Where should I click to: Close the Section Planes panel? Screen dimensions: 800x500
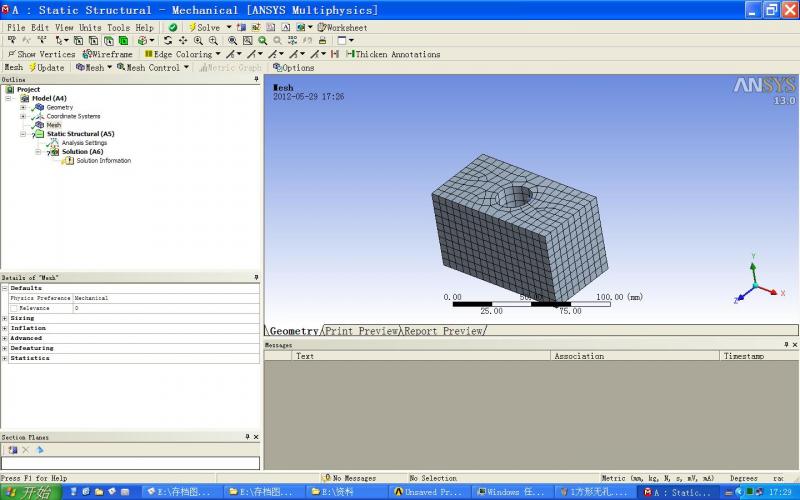tap(256, 437)
